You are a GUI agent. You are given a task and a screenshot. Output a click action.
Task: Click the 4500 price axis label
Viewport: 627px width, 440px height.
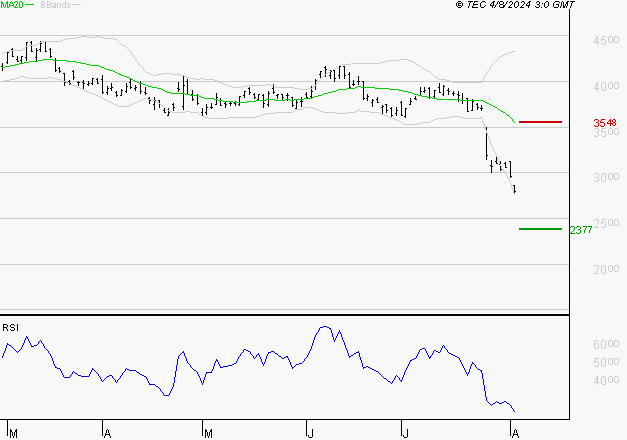(606, 40)
